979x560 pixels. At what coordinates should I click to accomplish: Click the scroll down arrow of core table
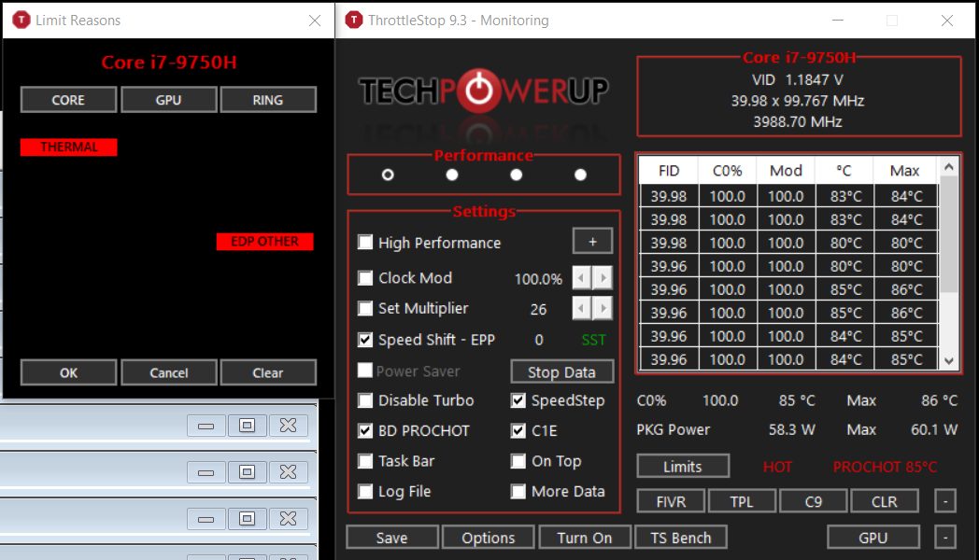click(x=949, y=361)
